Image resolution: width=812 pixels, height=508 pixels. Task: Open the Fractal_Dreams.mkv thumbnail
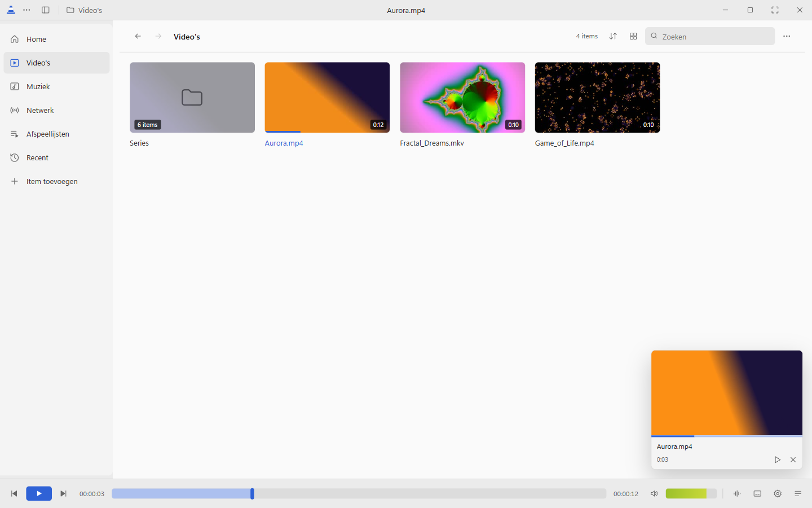[x=462, y=98]
